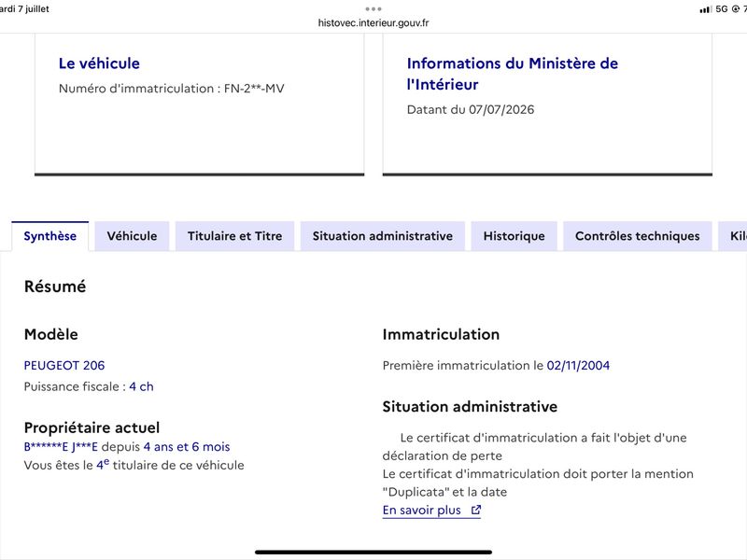This screenshot has width=747, height=560.
Task: Click the PEUGEOT 206 model text
Action: 64,365
